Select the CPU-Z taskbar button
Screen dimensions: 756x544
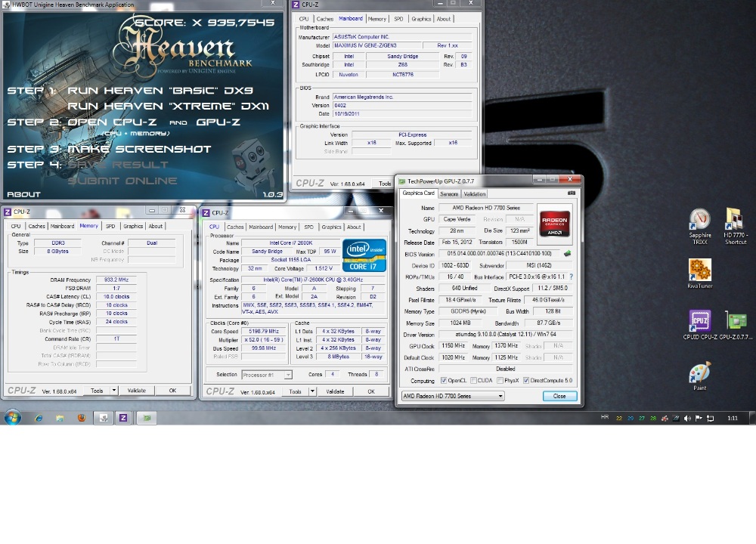pyautogui.click(x=123, y=418)
